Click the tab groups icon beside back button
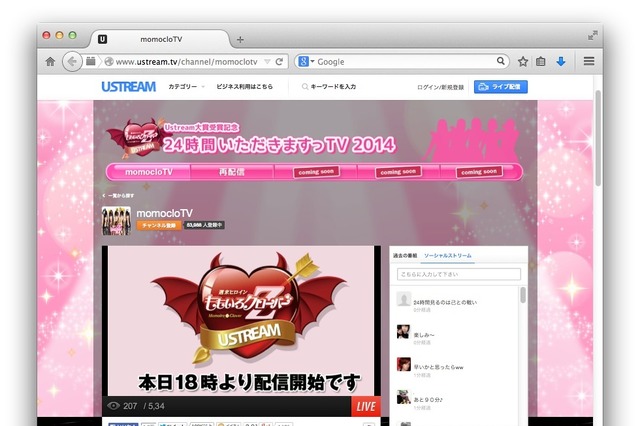The image size is (640, 426). pyautogui.click(x=91, y=61)
